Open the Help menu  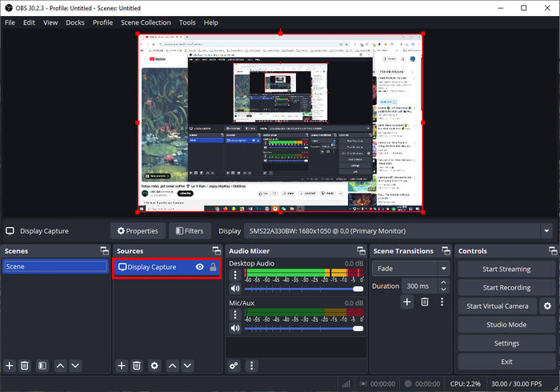pos(210,22)
